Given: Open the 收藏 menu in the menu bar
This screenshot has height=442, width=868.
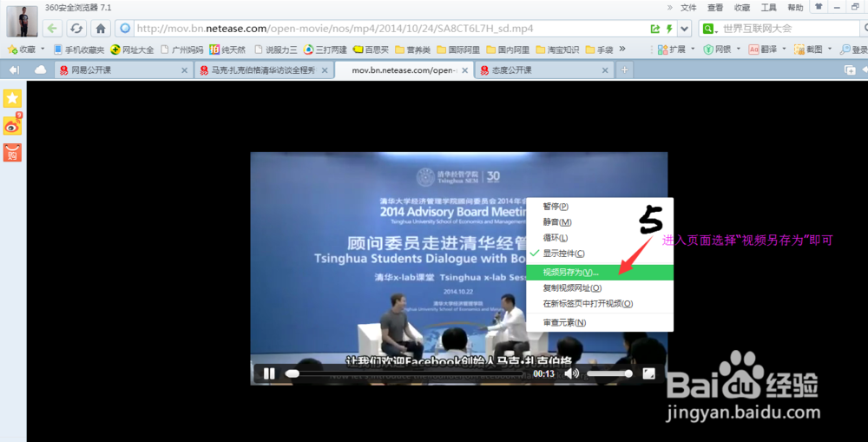Looking at the screenshot, I should pos(742,8).
